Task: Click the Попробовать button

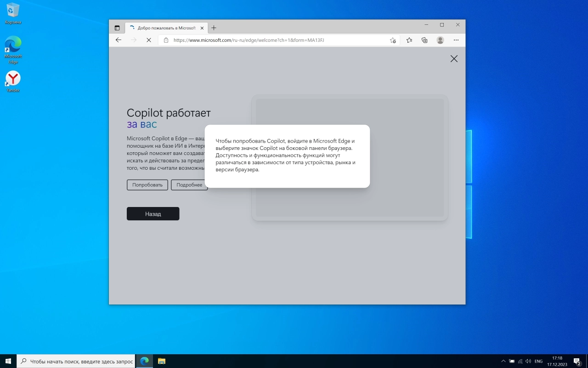Action: point(147,185)
